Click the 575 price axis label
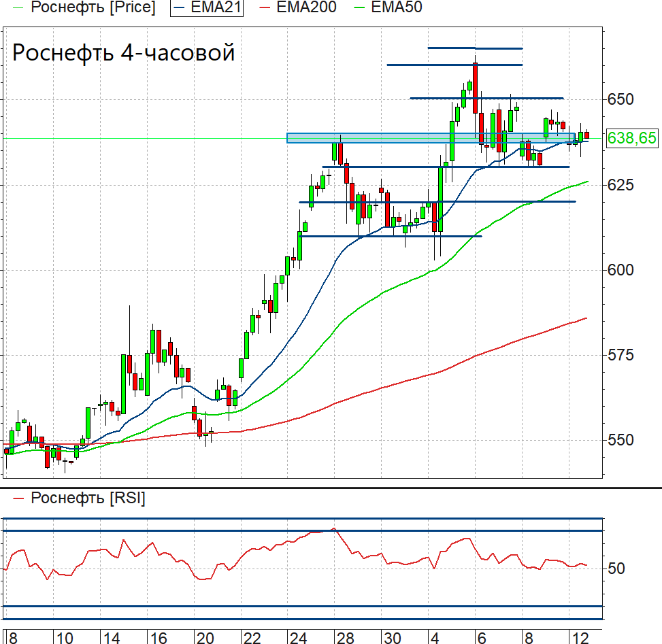This screenshot has width=662, height=644. (620, 356)
